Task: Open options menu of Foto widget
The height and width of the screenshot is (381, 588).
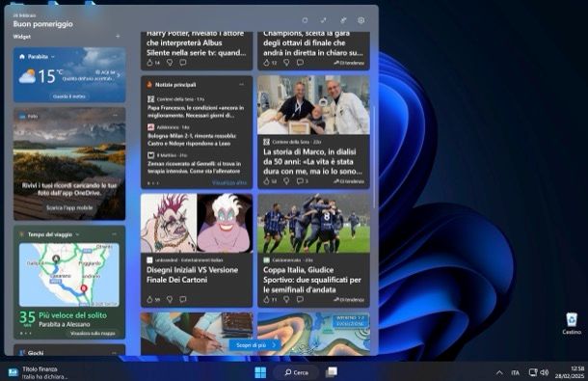Action: 115,116
